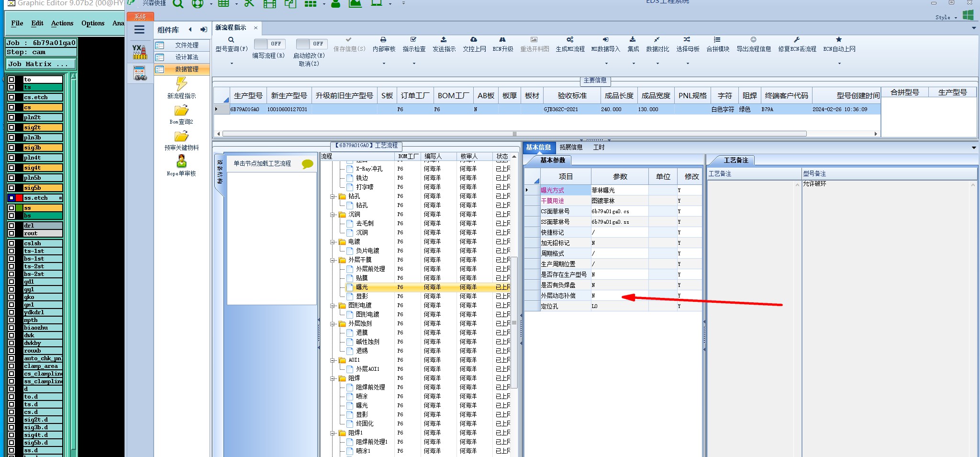Screen dimensions: 980x457
Task: Collapse the 阻焊1 folder node
Action: 332,433
